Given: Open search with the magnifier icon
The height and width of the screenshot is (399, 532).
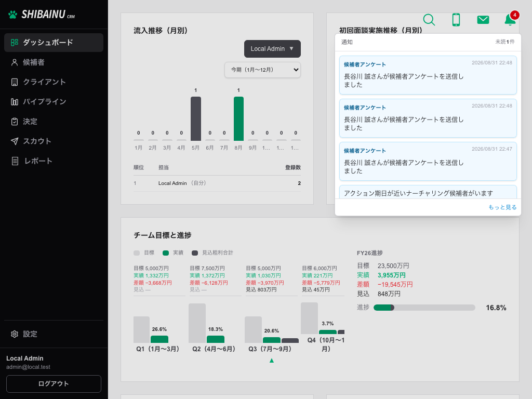Looking at the screenshot, I should point(429,20).
